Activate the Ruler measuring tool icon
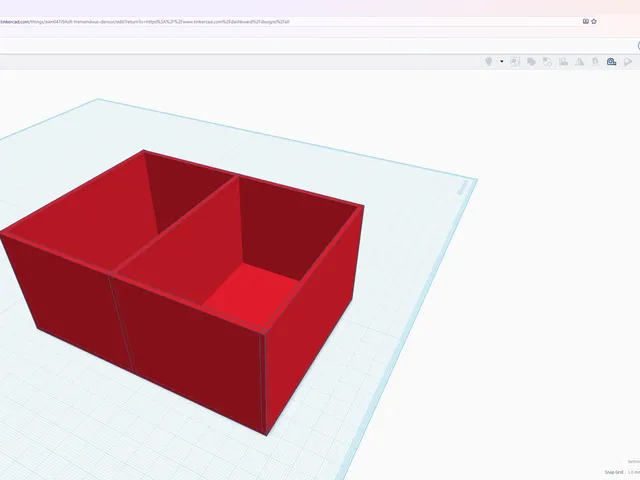The height and width of the screenshot is (480, 640). click(611, 62)
